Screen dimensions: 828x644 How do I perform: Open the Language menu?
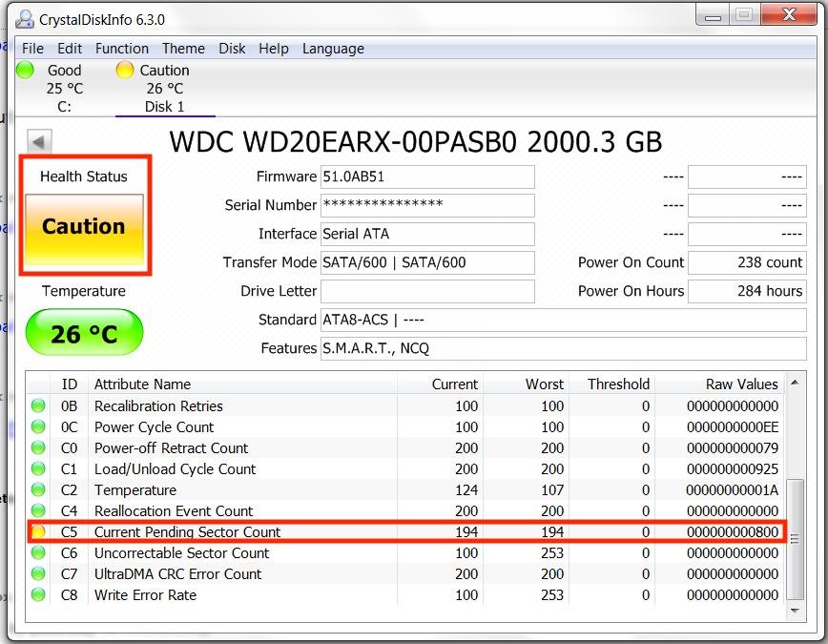point(333,49)
